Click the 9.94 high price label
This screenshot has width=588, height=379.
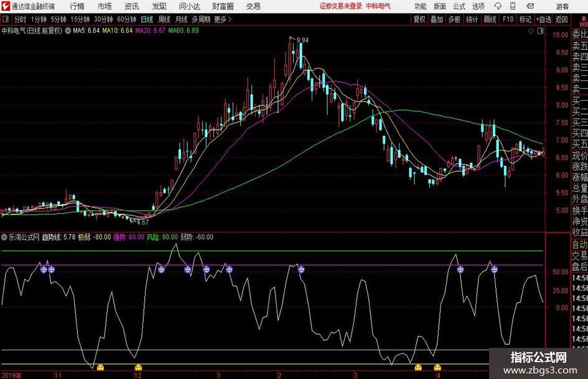pos(302,40)
